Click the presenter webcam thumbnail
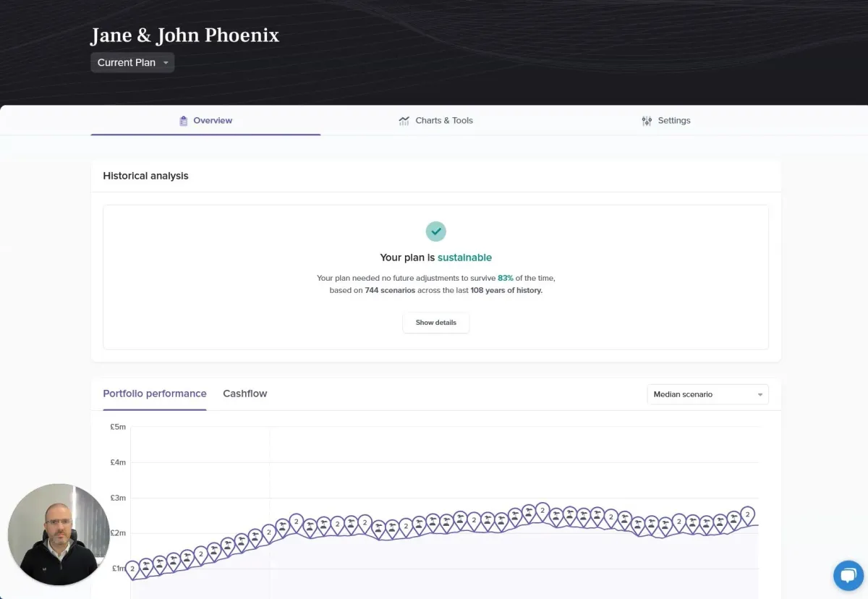This screenshot has width=868, height=599. pos(59,535)
